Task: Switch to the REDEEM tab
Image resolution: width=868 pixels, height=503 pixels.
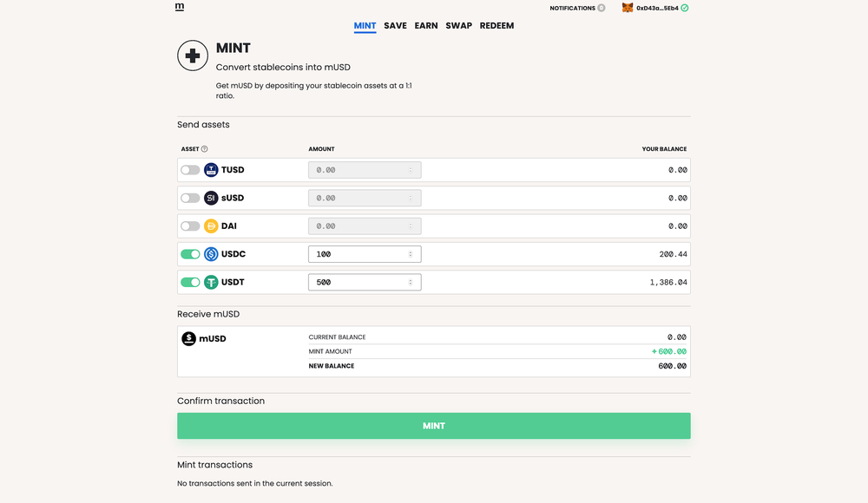Action: tap(496, 26)
